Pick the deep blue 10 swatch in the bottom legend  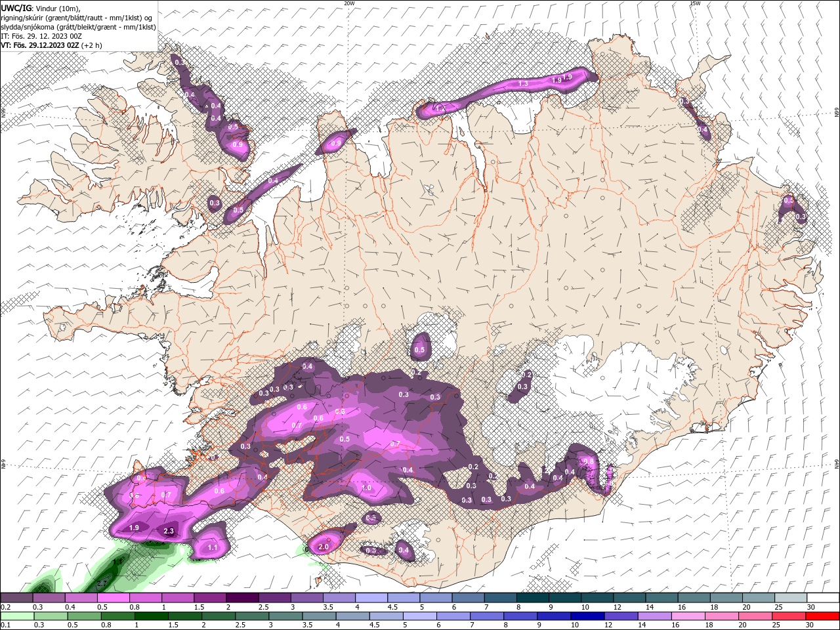tap(587, 616)
